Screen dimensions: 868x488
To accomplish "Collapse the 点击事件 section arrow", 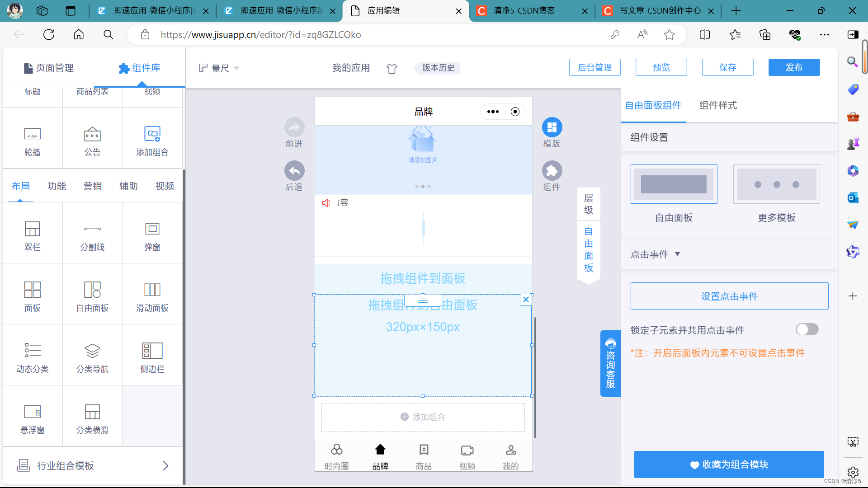I will (x=677, y=254).
